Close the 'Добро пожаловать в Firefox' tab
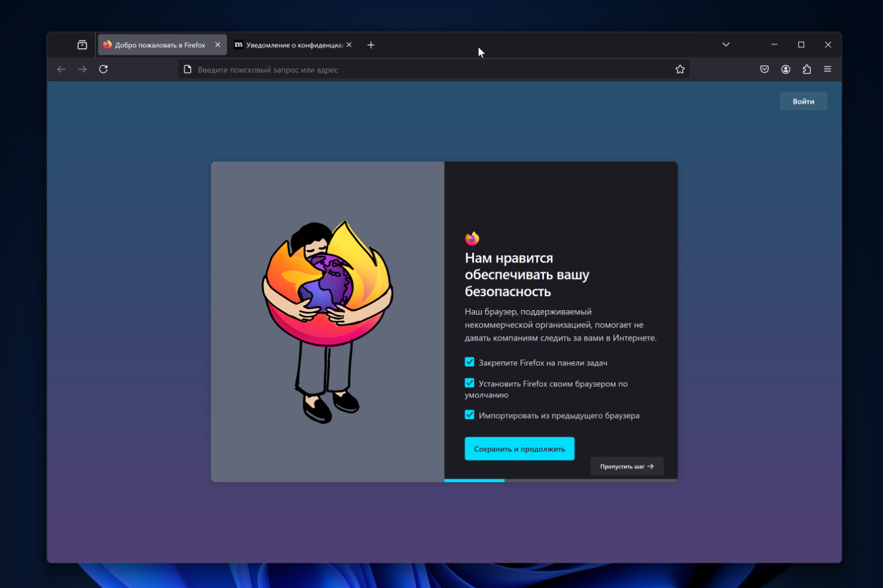The height and width of the screenshot is (588, 883). pyautogui.click(x=218, y=45)
